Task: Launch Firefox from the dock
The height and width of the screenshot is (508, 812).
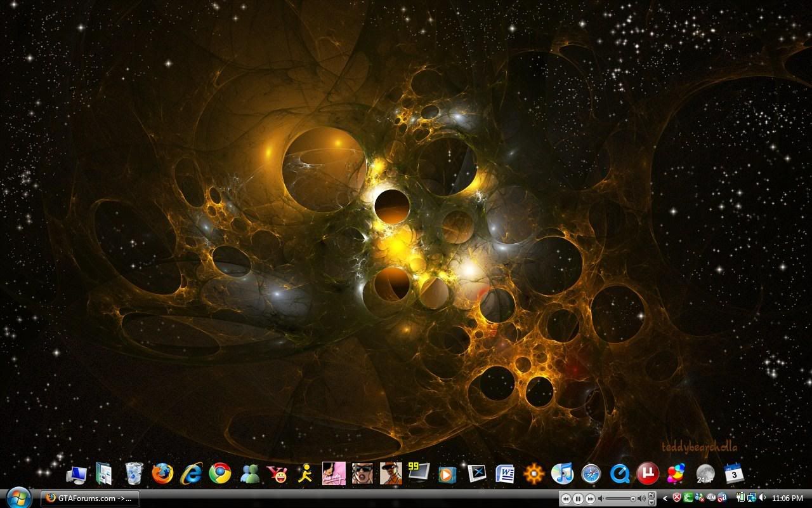Action: [x=162, y=473]
